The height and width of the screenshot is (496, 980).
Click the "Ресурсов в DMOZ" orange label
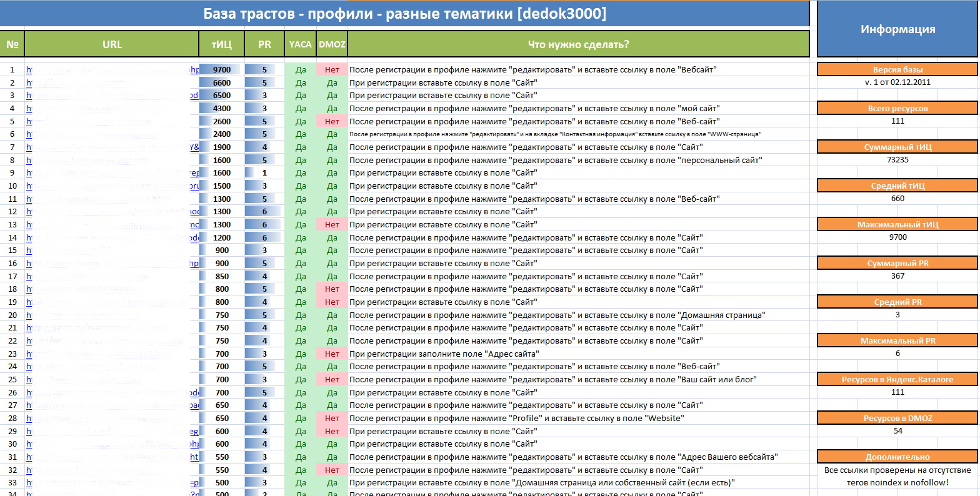(897, 419)
